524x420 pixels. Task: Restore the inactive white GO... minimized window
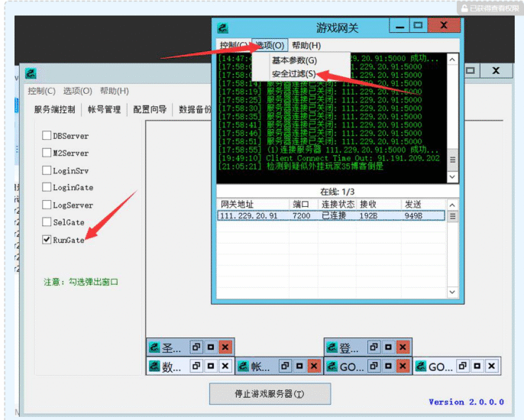click(x=463, y=367)
